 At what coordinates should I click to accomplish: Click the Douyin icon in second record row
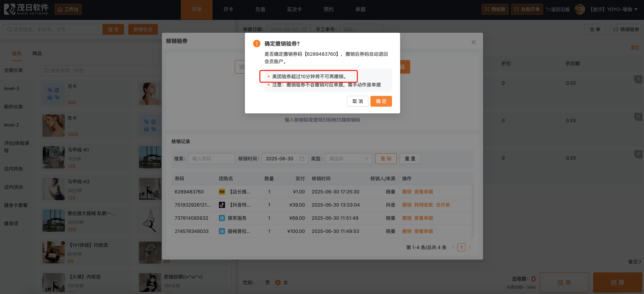click(222, 205)
